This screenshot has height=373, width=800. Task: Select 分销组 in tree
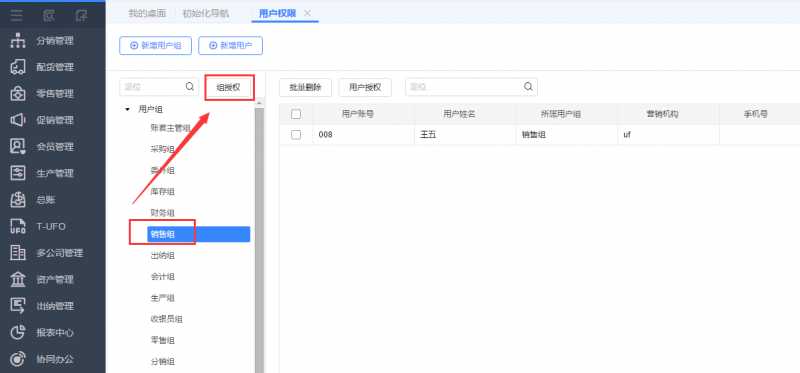coord(163,362)
